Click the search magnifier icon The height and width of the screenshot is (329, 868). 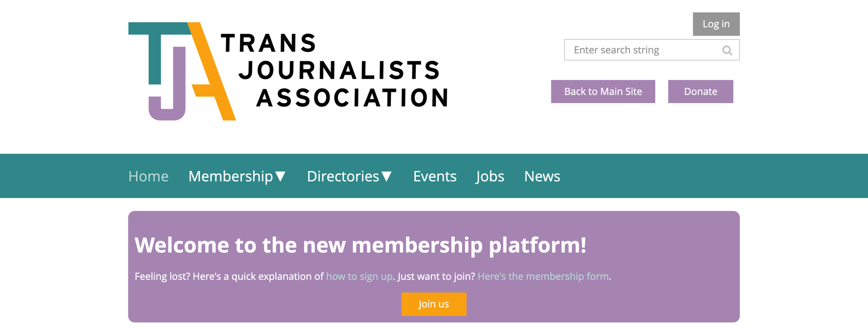727,50
